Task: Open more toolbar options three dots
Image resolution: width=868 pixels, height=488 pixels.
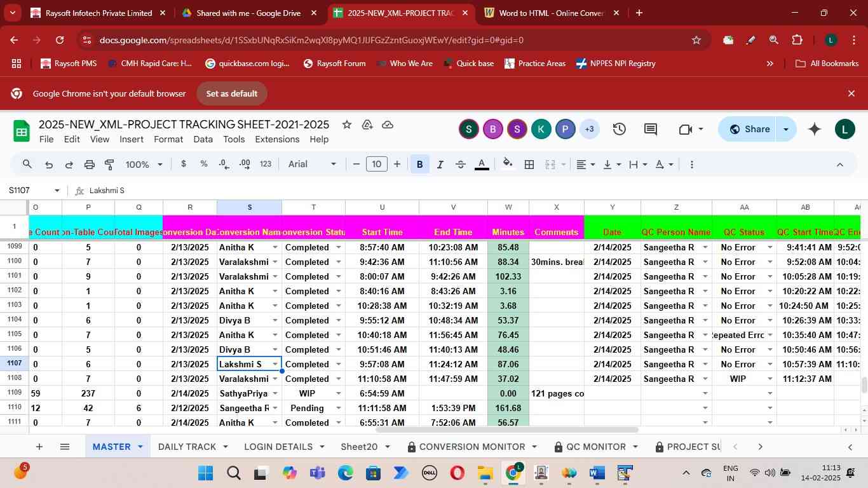Action: click(691, 165)
